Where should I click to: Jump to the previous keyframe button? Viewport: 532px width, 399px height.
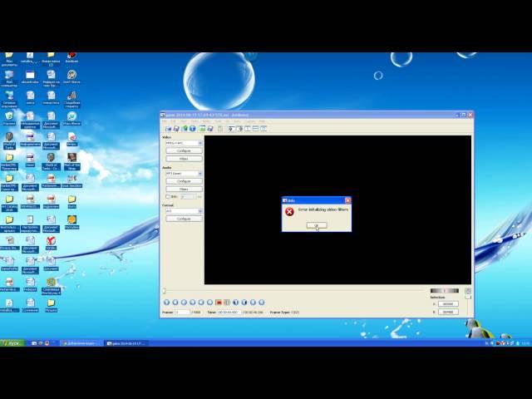click(201, 303)
